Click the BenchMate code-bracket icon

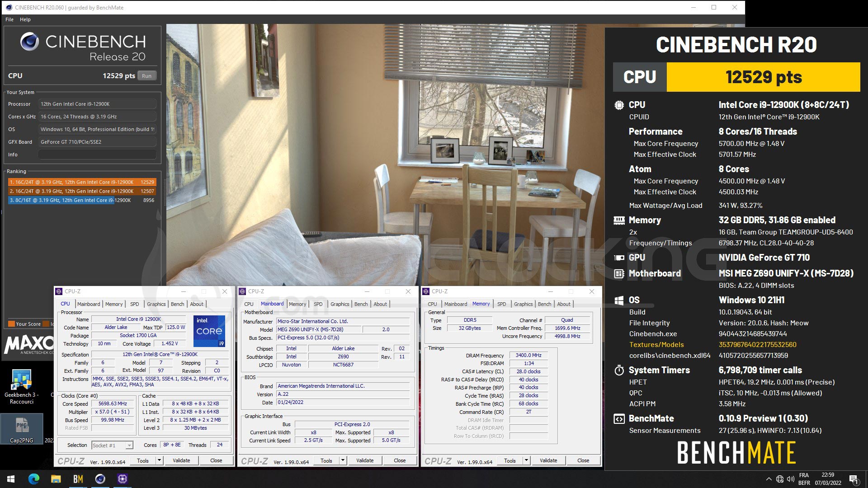pos(619,419)
